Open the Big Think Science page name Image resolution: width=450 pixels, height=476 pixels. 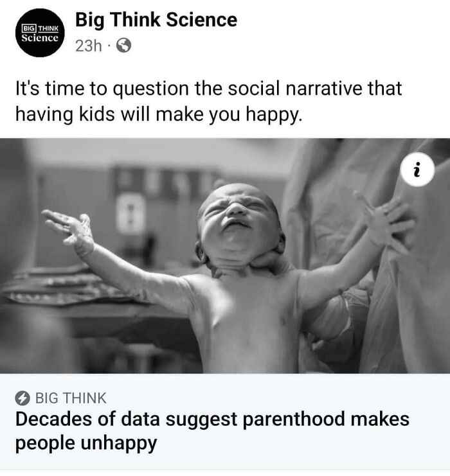(156, 19)
